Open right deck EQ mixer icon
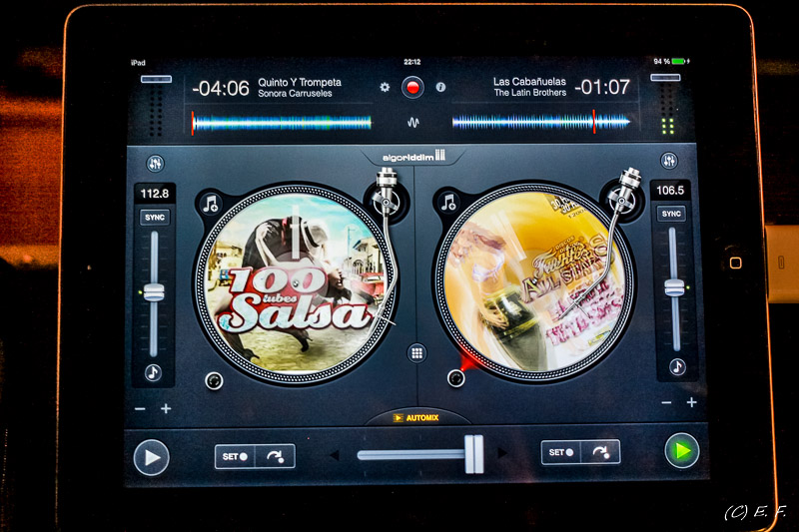Viewport: 799px width, 532px height. [669, 162]
